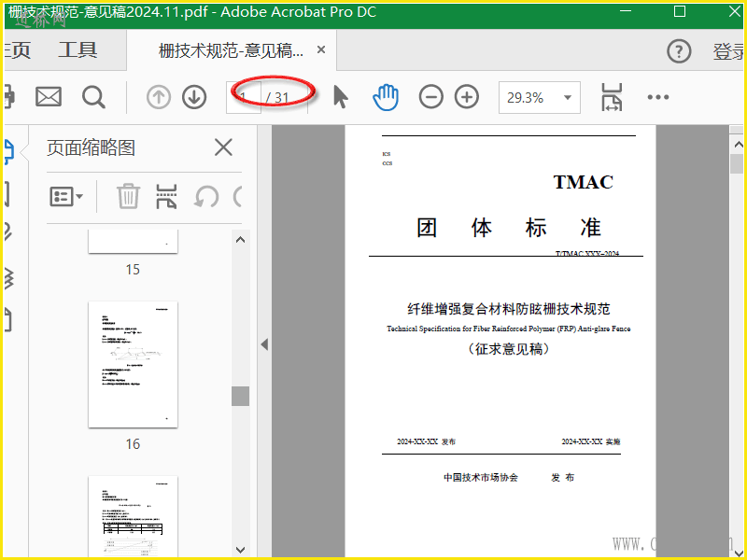
Task: Select the page 16 thumbnail
Action: pos(133,364)
